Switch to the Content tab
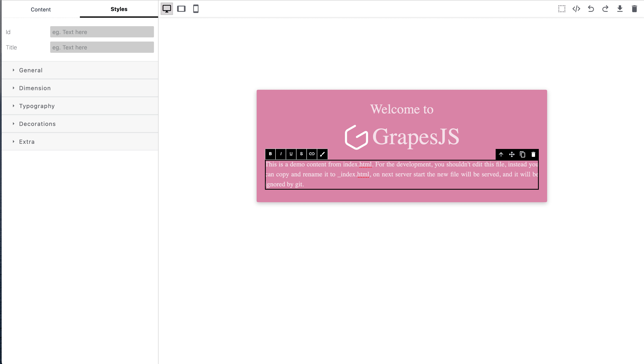644x364 pixels. tap(41, 9)
